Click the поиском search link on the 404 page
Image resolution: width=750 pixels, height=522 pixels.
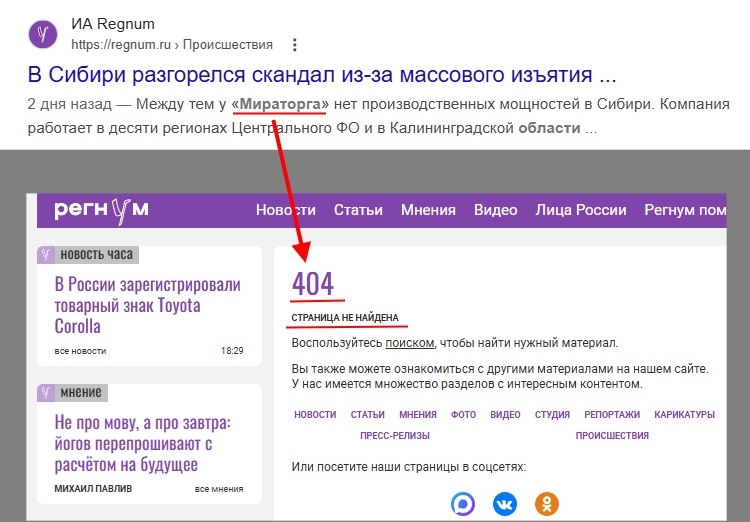[x=410, y=343]
